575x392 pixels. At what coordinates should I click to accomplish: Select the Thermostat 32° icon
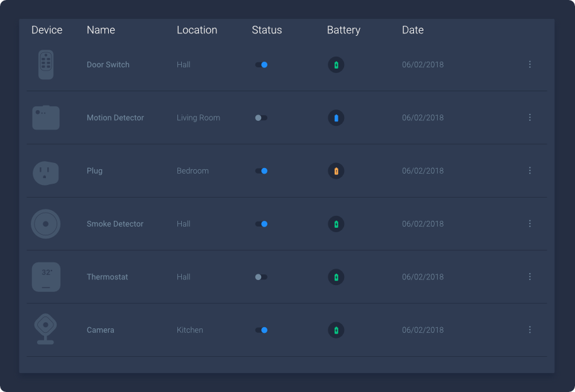click(46, 277)
